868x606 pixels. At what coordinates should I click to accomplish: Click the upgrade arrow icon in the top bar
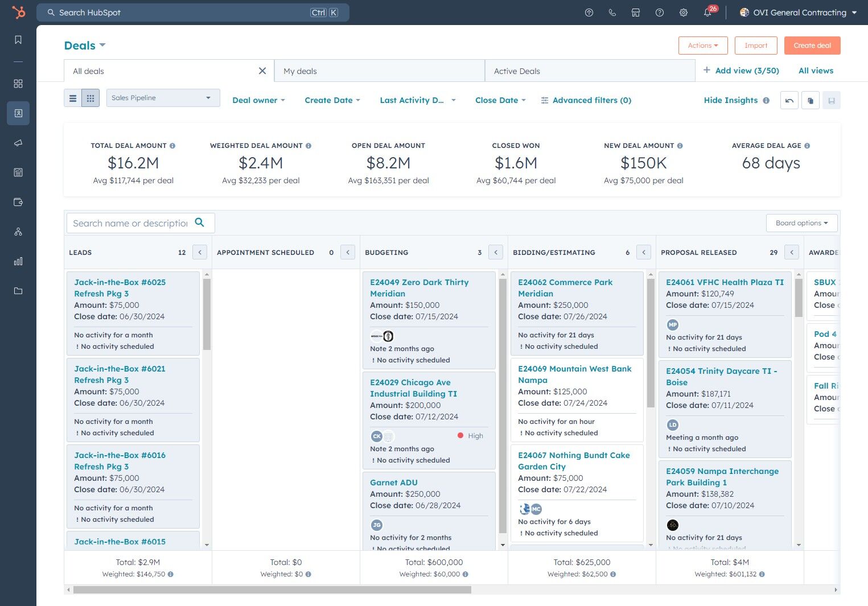(x=589, y=13)
